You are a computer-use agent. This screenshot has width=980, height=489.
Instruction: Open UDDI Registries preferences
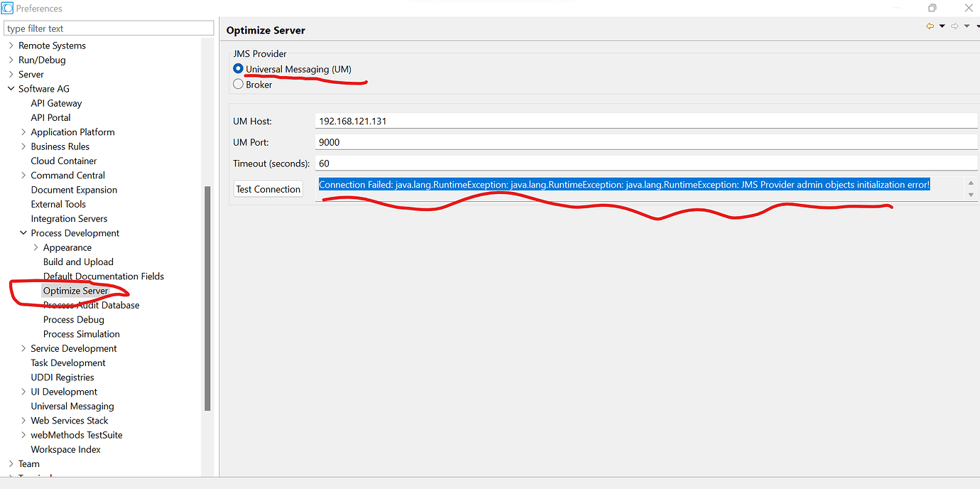(62, 377)
